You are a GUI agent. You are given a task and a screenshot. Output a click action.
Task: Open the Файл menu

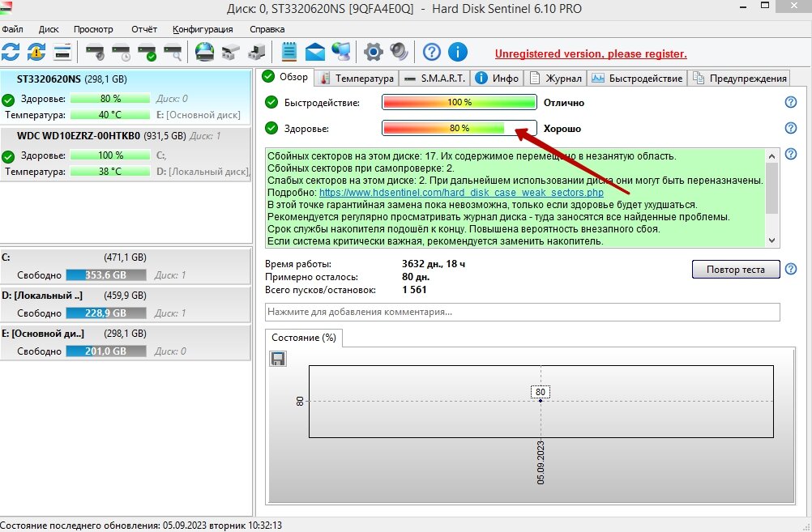(12, 29)
